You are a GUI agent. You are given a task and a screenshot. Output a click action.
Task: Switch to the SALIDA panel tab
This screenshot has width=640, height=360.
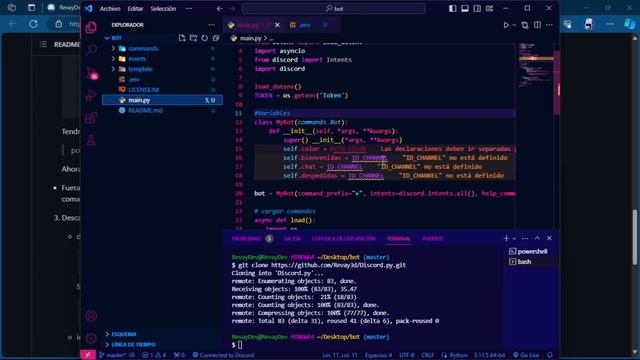[x=292, y=239]
